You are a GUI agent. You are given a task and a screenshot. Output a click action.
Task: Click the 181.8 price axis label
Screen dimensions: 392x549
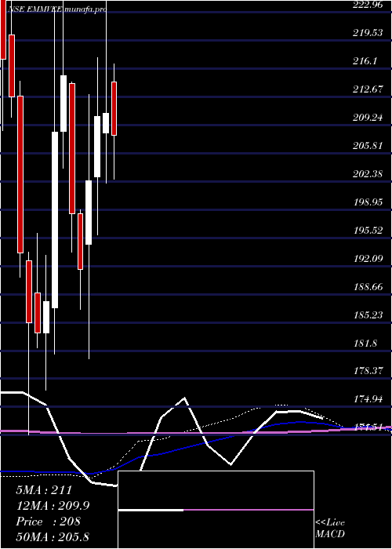pyautogui.click(x=365, y=343)
